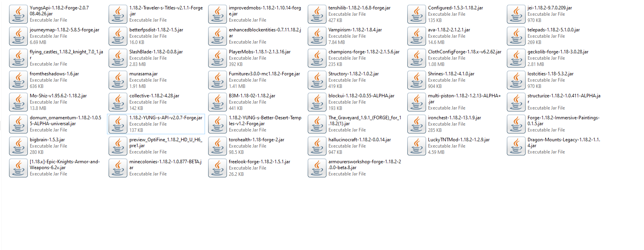Click the ironchest jar file icon
The image size is (644, 250).
click(x=416, y=124)
